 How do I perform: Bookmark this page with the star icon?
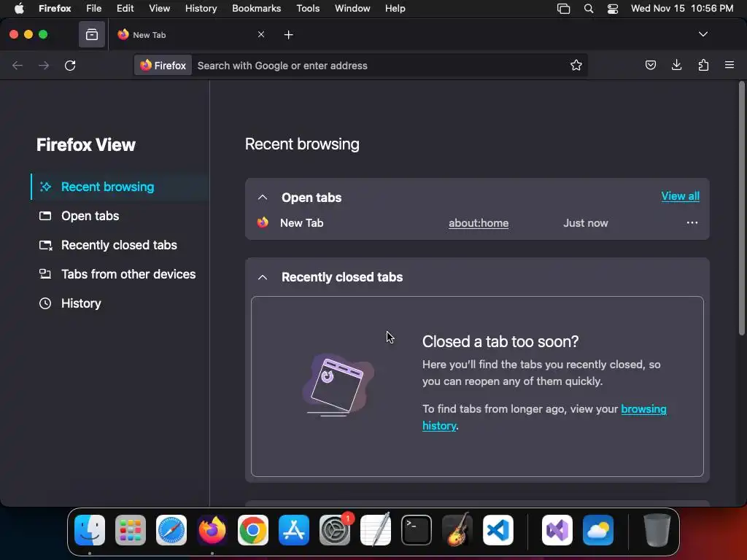(576, 65)
